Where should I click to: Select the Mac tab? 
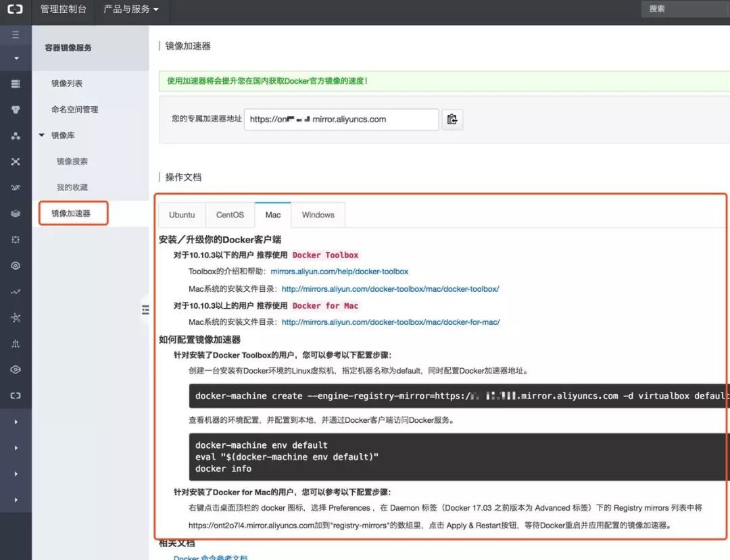click(x=273, y=215)
